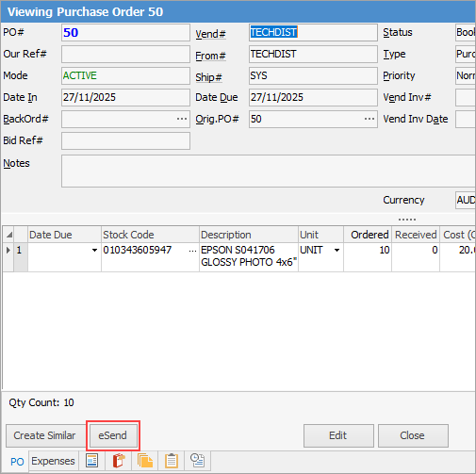476x474 pixels.
Task: Expand the Date Due dropdown in row 1
Action: tap(94, 251)
